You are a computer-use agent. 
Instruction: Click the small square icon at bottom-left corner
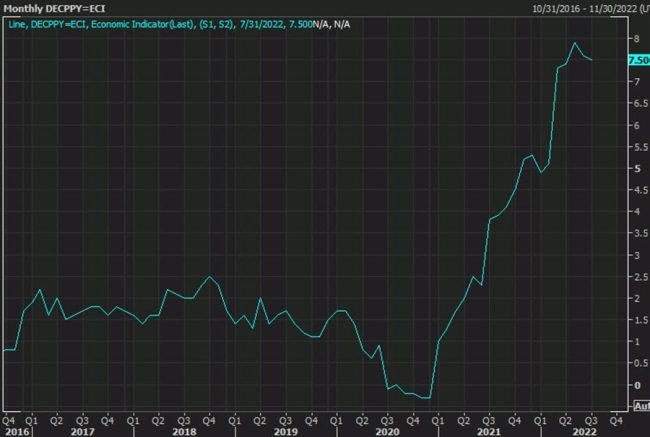5,407
